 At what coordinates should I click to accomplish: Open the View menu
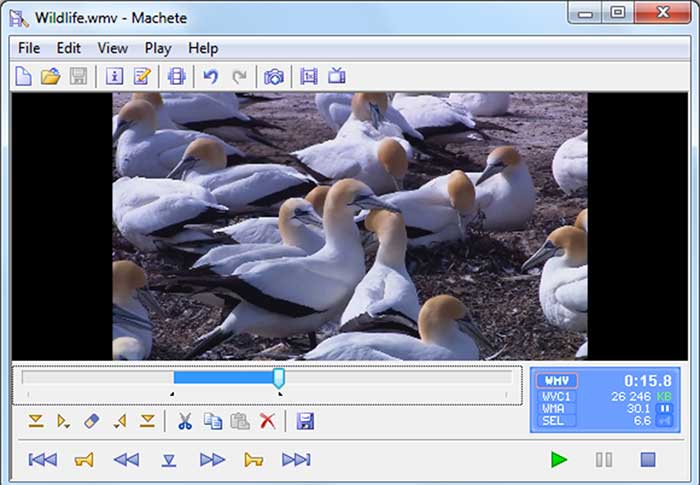tap(112, 48)
